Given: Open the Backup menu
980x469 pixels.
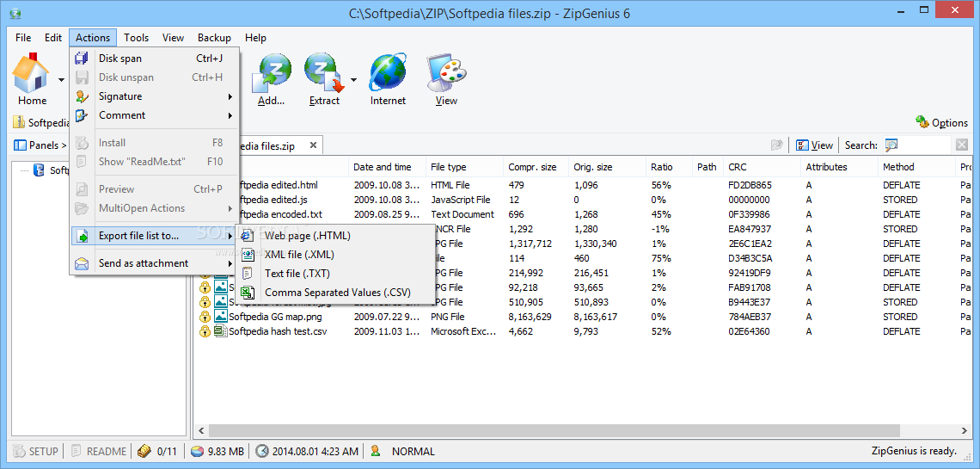Looking at the screenshot, I should click(214, 38).
